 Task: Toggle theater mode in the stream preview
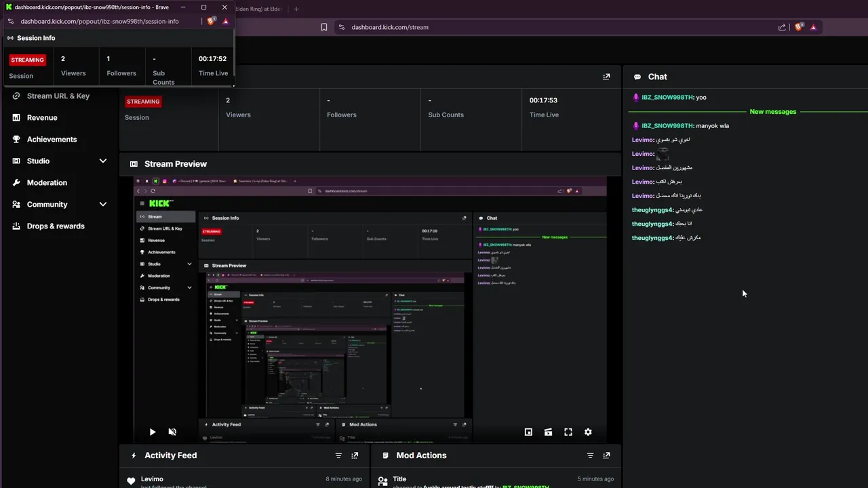coord(548,432)
